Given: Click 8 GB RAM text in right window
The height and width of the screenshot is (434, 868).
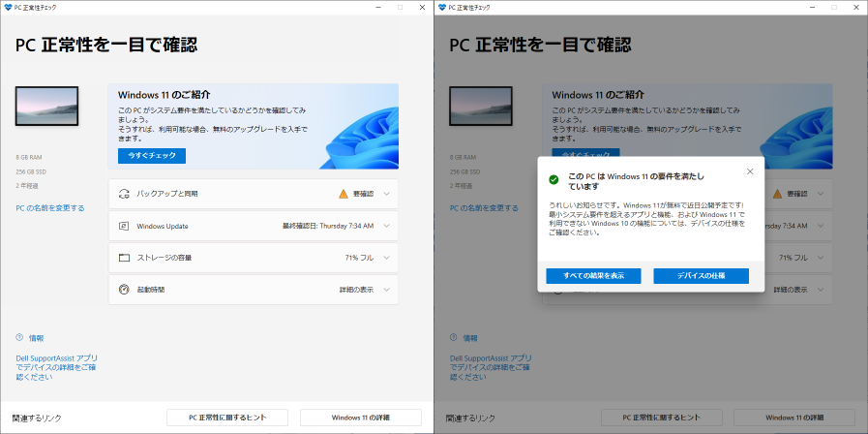Looking at the screenshot, I should coord(463,157).
